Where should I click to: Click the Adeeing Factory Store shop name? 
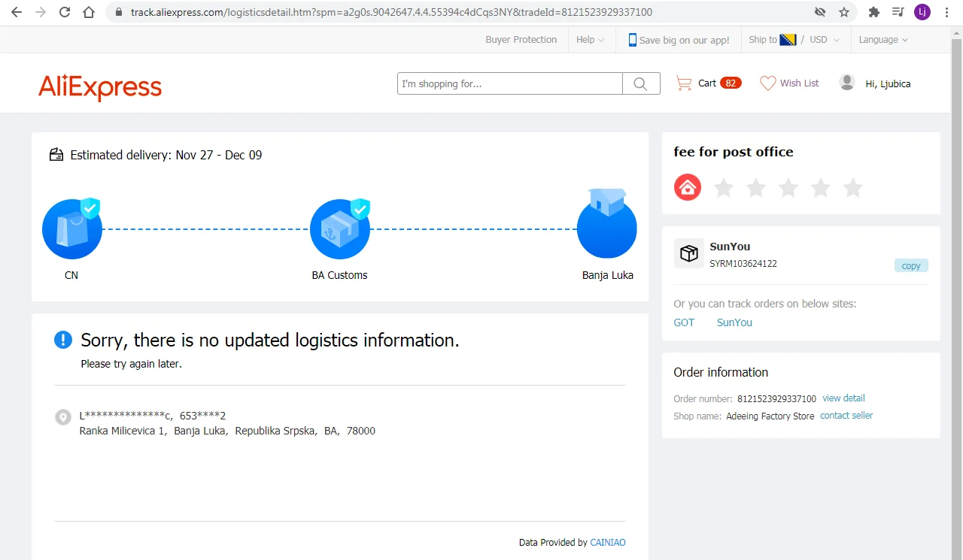770,416
